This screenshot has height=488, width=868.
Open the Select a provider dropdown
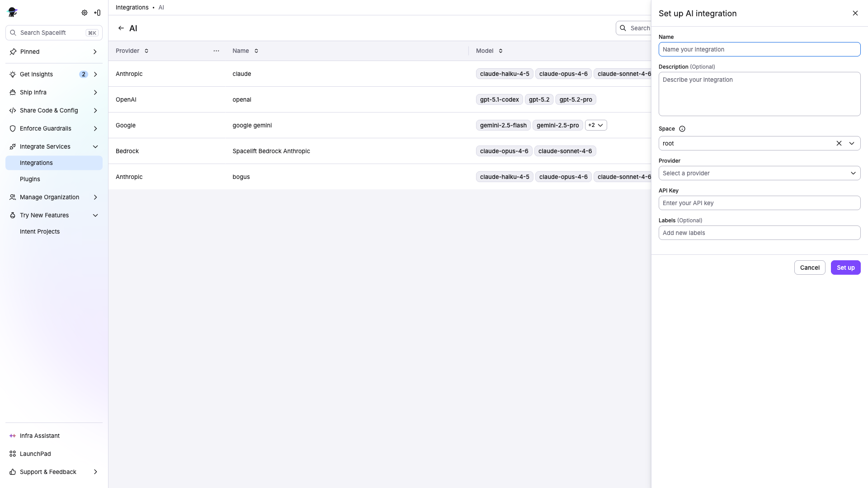pyautogui.click(x=759, y=173)
